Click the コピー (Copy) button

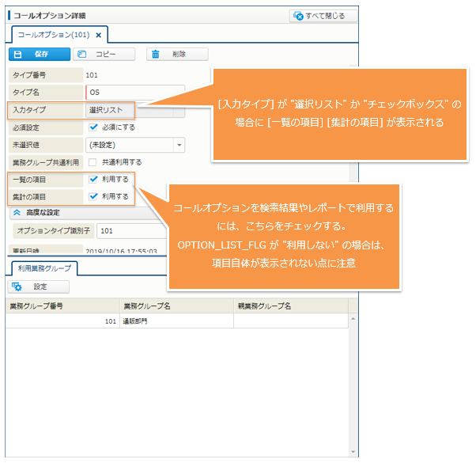[x=104, y=55]
